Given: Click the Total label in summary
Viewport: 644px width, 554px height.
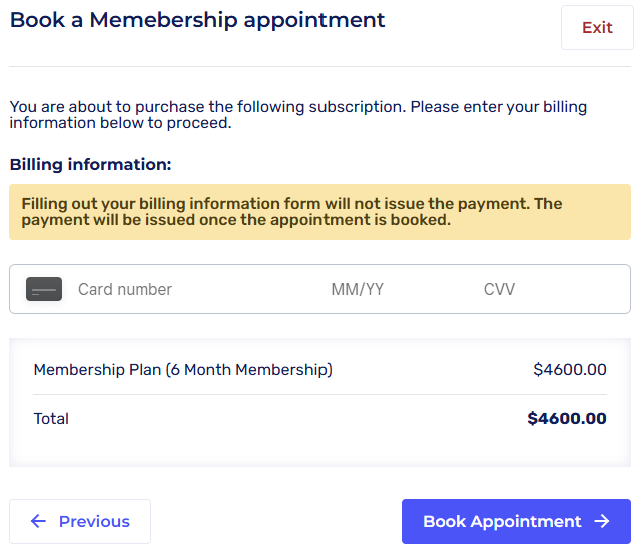Looking at the screenshot, I should click(51, 419).
